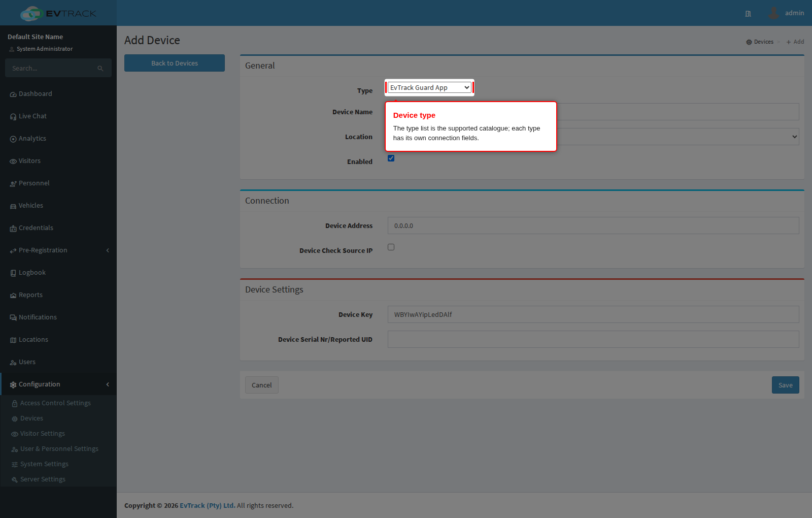Image resolution: width=812 pixels, height=518 pixels.
Task: Open the Logbook menu item
Action: pos(58,273)
